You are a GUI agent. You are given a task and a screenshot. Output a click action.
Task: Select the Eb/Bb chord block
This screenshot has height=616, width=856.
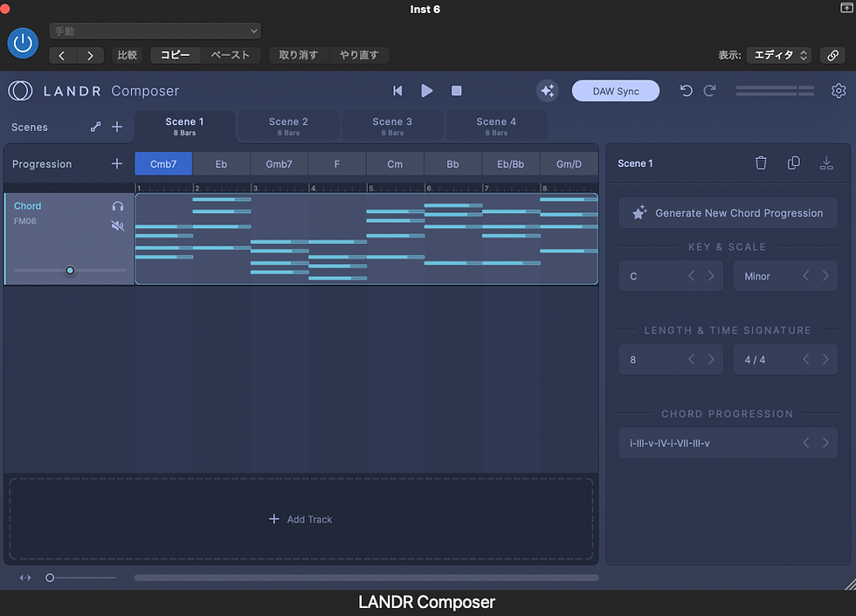click(x=510, y=164)
